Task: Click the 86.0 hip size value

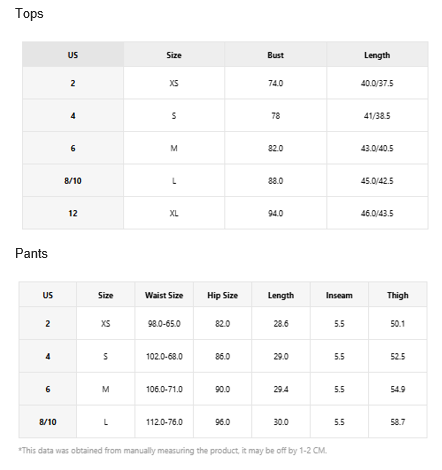Action: click(222, 356)
